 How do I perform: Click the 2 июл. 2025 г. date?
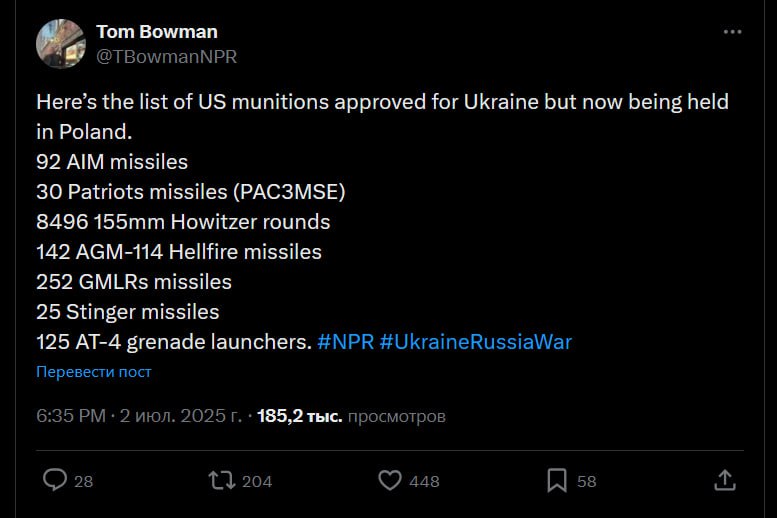coord(181,415)
